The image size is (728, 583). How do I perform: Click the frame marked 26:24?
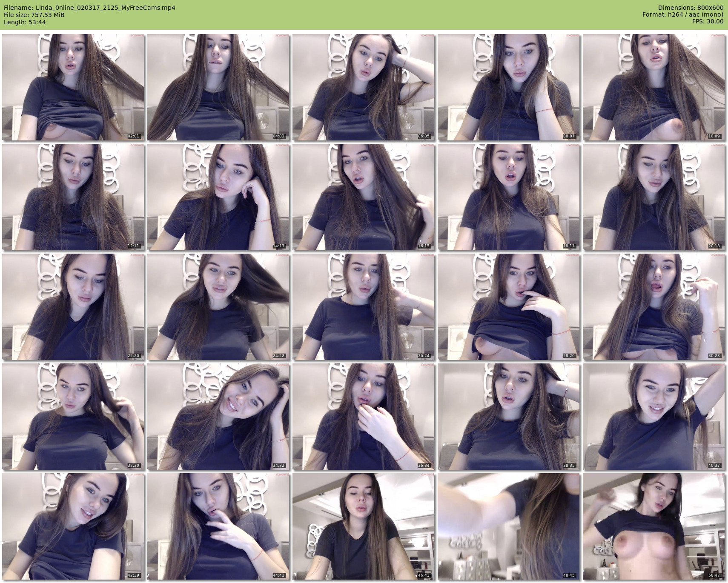363,307
